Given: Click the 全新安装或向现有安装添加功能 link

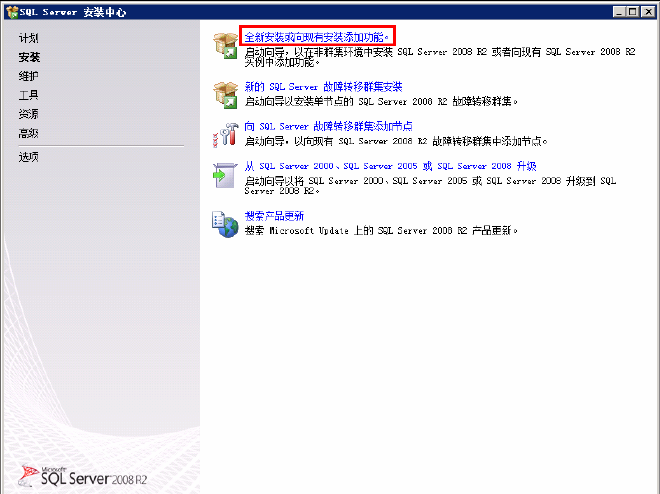Looking at the screenshot, I should pos(317,37).
